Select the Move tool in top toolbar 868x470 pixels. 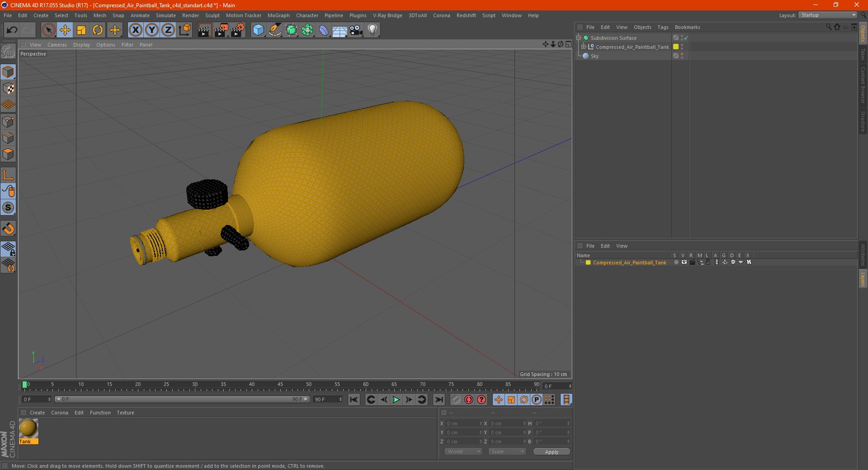pyautogui.click(x=65, y=30)
